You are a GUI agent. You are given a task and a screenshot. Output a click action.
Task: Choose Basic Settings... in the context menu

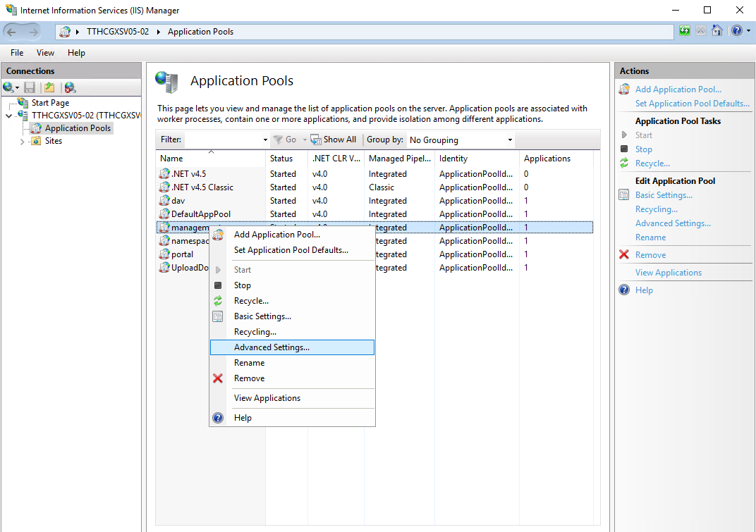click(292, 316)
